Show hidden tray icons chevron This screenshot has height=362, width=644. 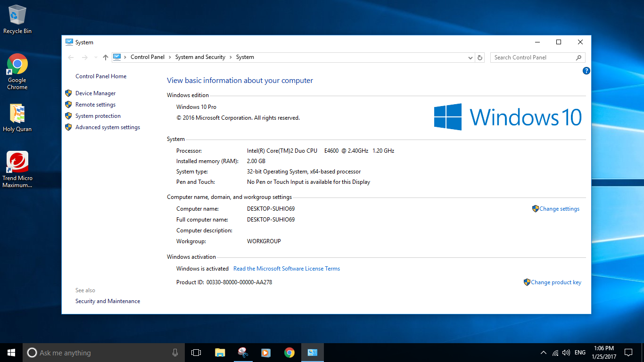point(543,353)
